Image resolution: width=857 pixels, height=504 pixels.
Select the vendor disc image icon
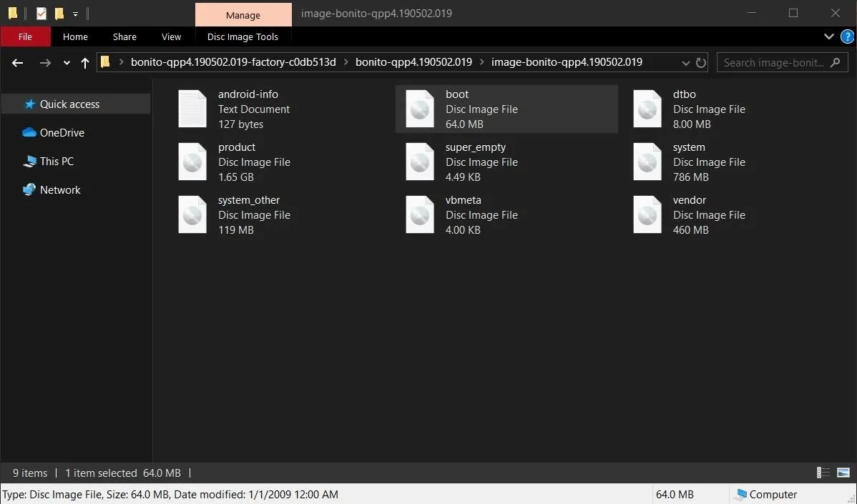pos(647,214)
